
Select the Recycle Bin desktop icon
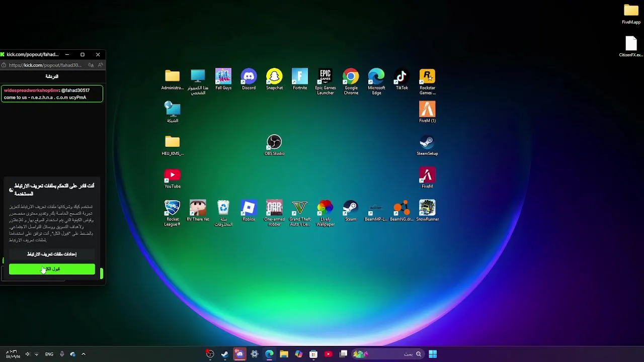(223, 213)
